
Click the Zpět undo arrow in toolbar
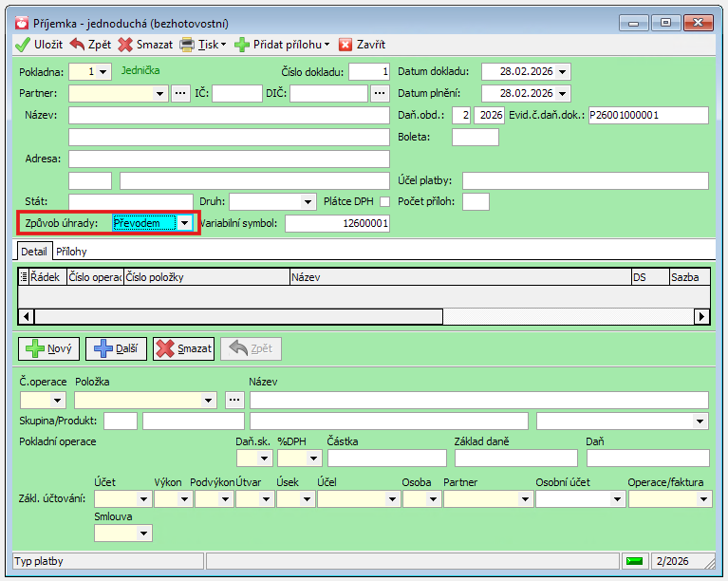pyautogui.click(x=77, y=45)
